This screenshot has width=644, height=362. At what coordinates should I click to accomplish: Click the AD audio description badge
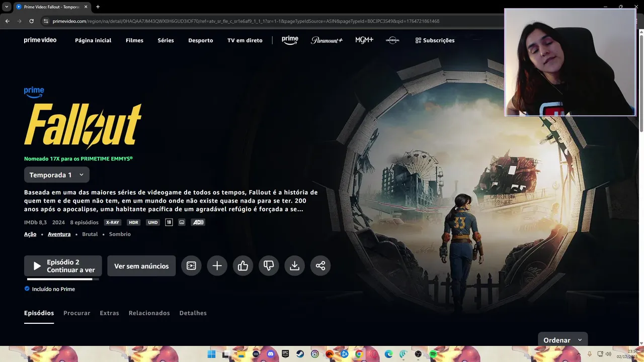click(x=198, y=222)
